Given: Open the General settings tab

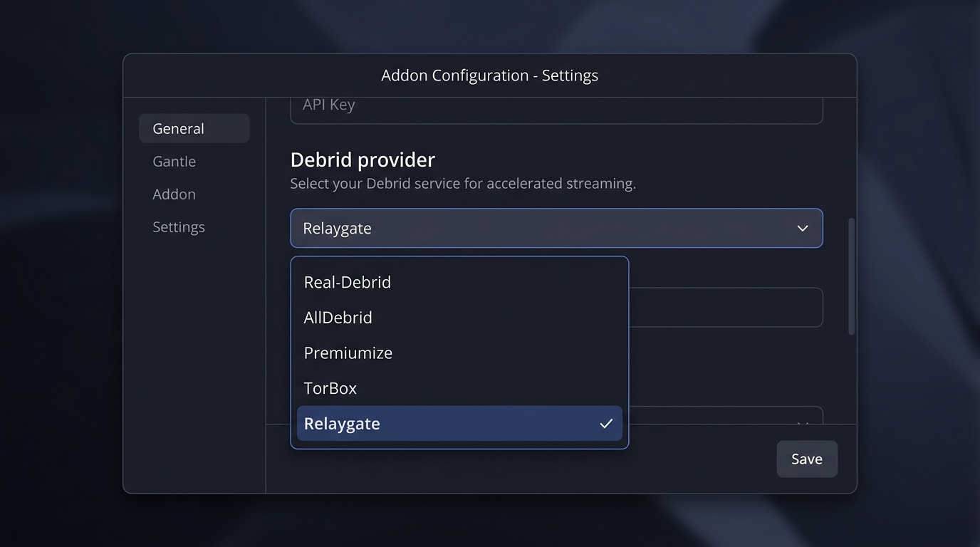Looking at the screenshot, I should click(194, 128).
